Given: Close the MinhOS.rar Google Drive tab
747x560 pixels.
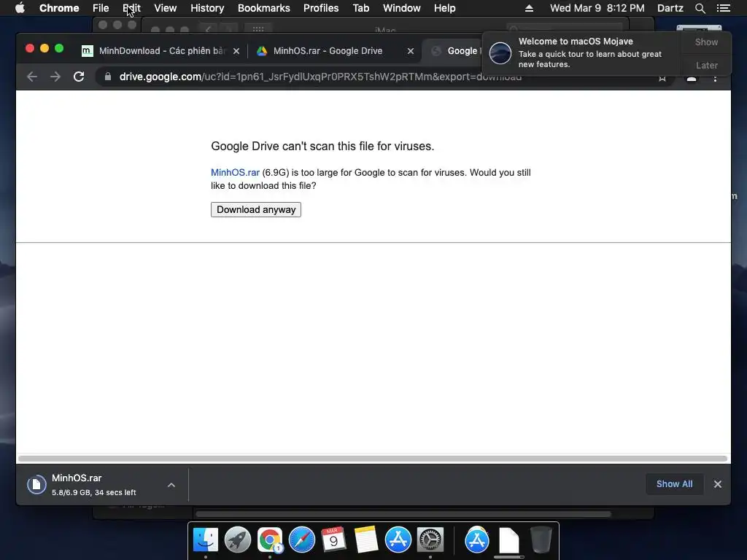Looking at the screenshot, I should click(411, 51).
